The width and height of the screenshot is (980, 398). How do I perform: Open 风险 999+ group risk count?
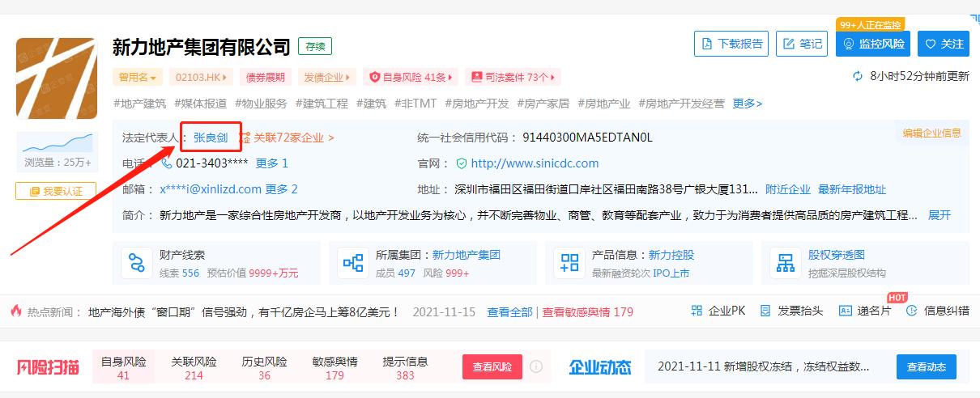pos(446,273)
